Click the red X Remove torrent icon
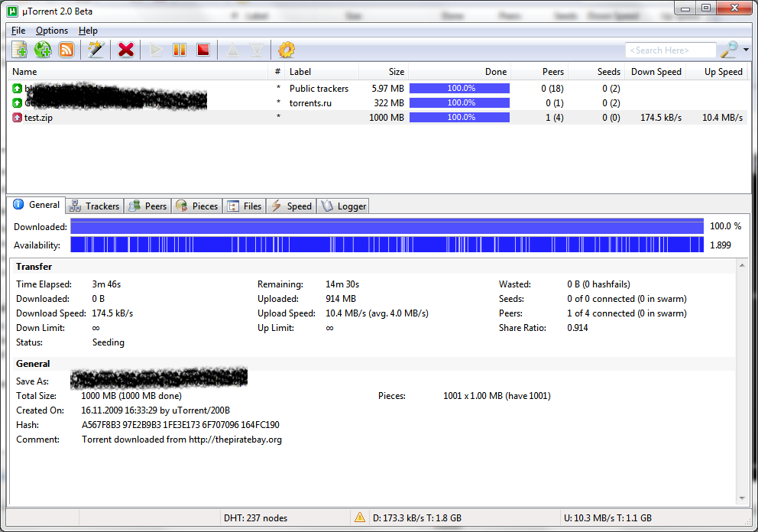Image resolution: width=758 pixels, height=532 pixels. 125,50
